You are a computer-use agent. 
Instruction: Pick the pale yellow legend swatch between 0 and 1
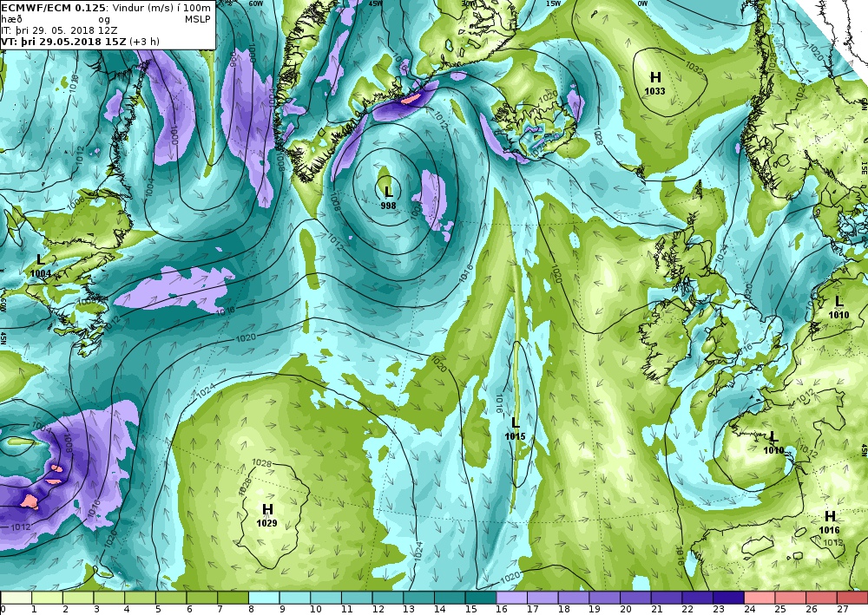(x=16, y=598)
